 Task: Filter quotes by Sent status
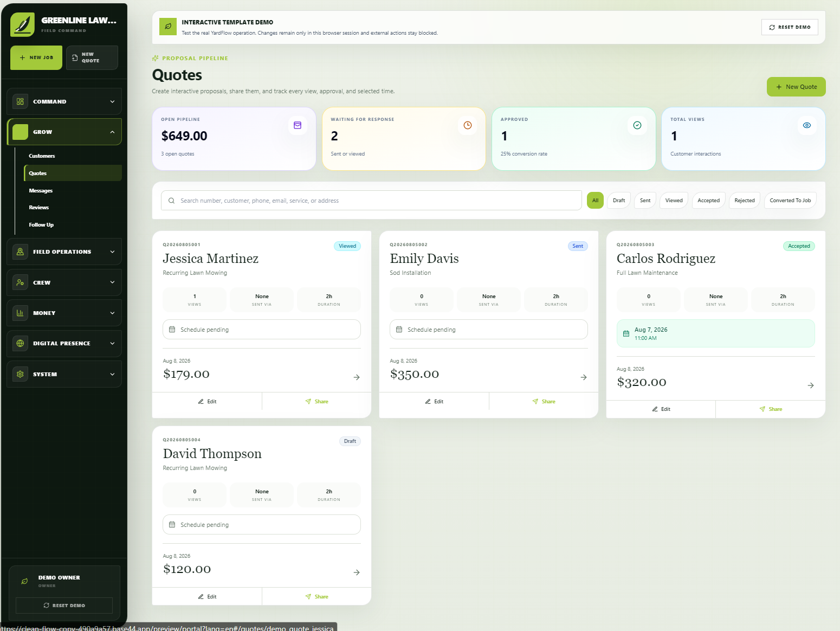coord(645,201)
